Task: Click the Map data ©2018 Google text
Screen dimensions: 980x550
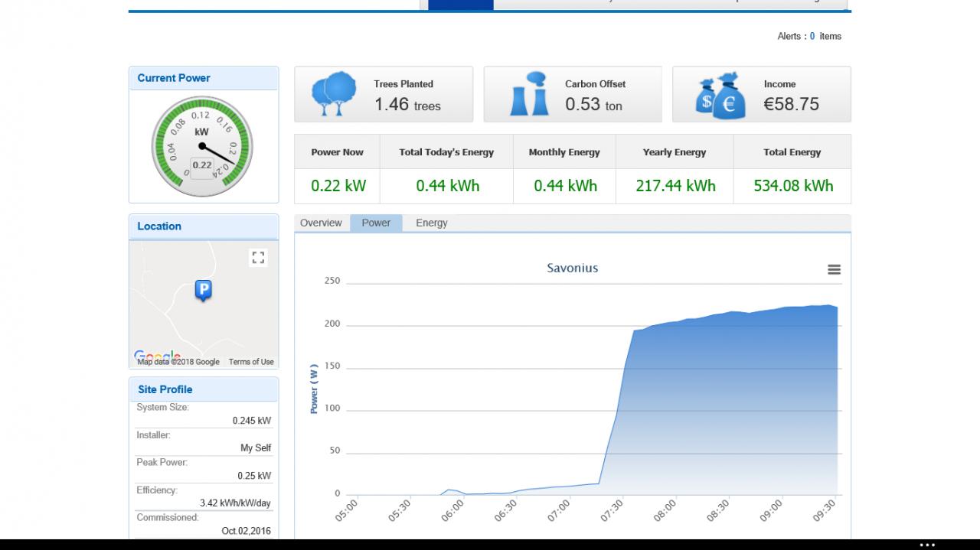Action: pos(178,362)
